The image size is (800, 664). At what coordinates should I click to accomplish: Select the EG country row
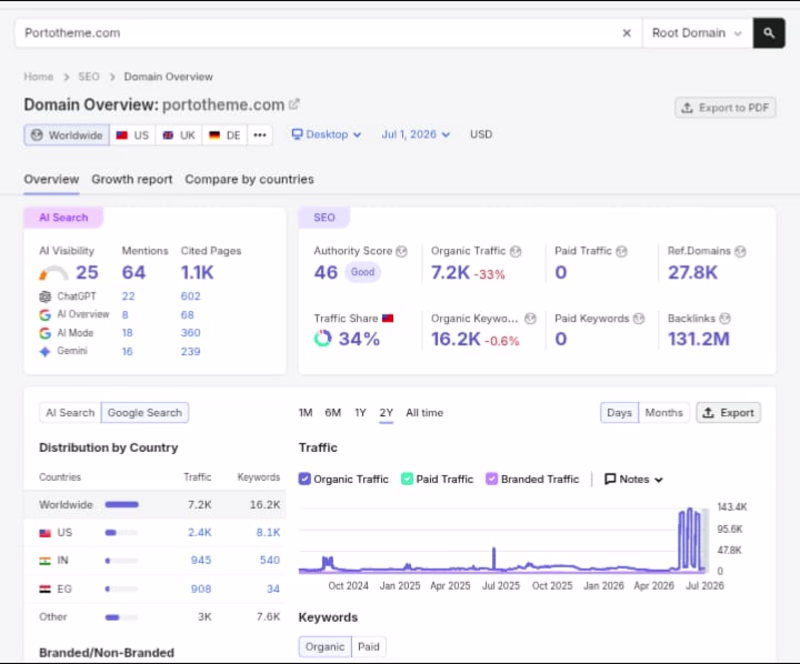click(155, 589)
